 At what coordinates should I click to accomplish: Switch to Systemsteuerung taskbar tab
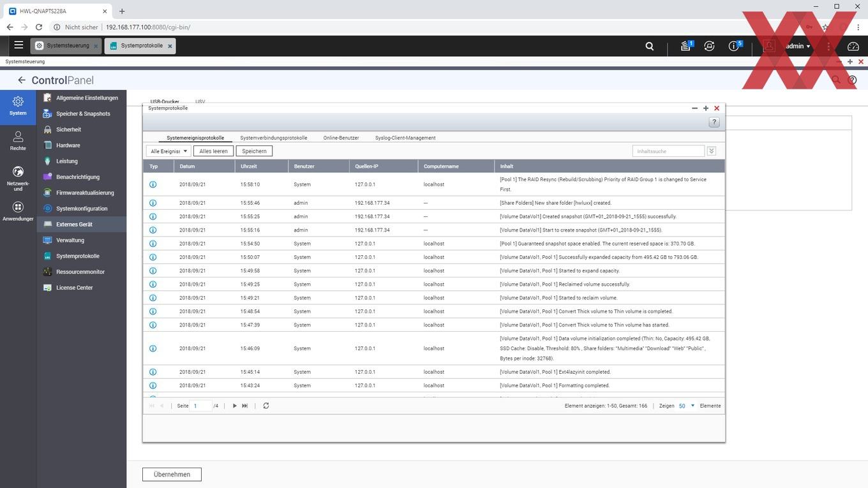(65, 46)
